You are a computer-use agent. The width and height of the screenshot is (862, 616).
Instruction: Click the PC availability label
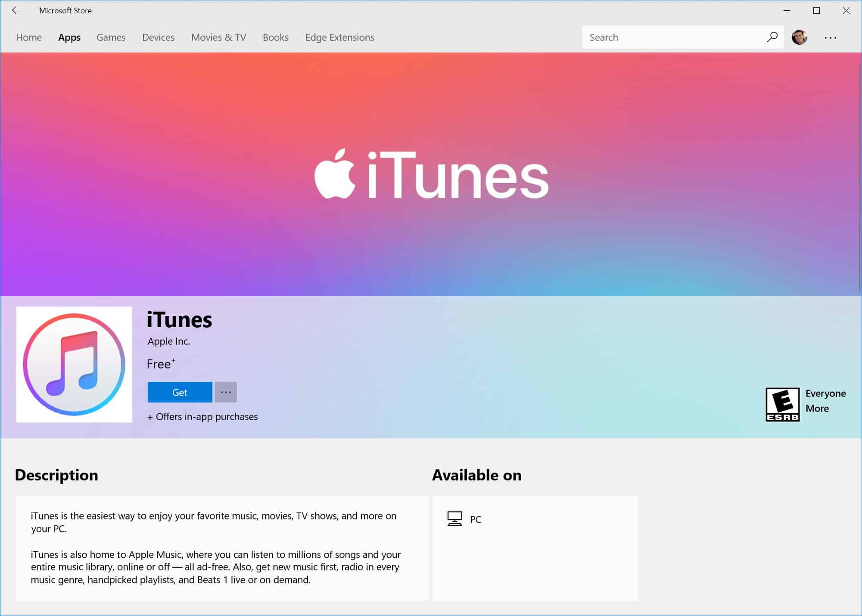point(476,519)
